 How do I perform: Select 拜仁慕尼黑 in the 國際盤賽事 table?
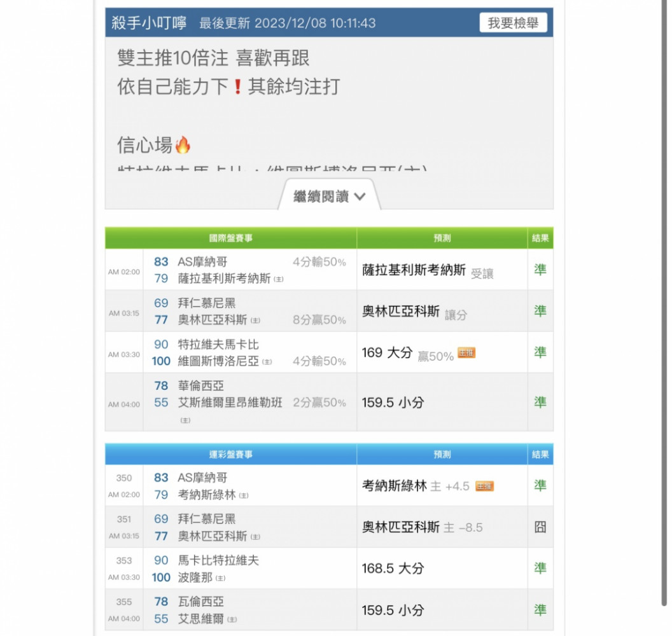(x=207, y=303)
